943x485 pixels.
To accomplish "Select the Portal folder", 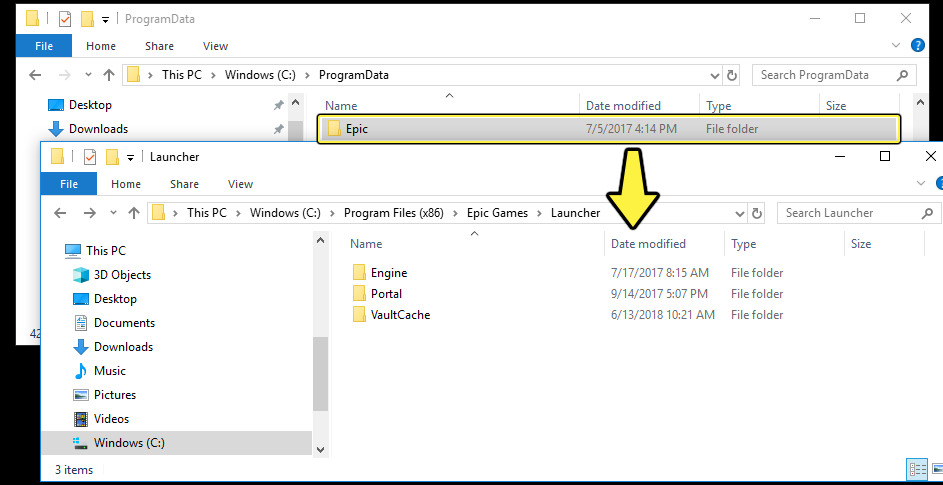I will (377, 294).
